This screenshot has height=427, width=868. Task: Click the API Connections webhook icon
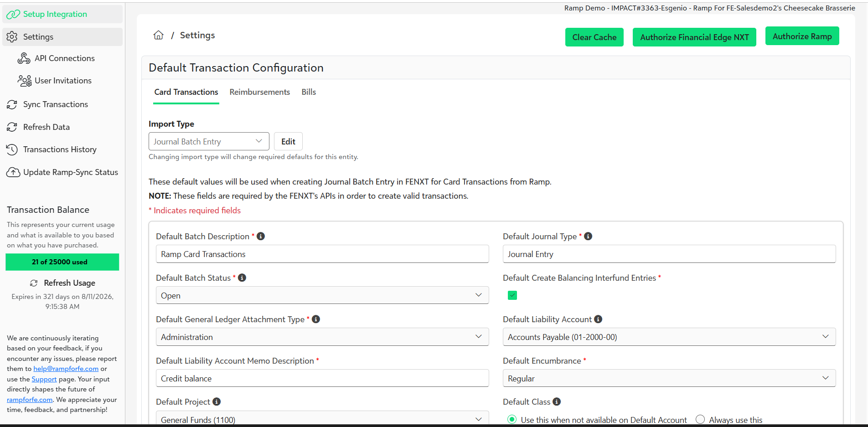point(24,58)
